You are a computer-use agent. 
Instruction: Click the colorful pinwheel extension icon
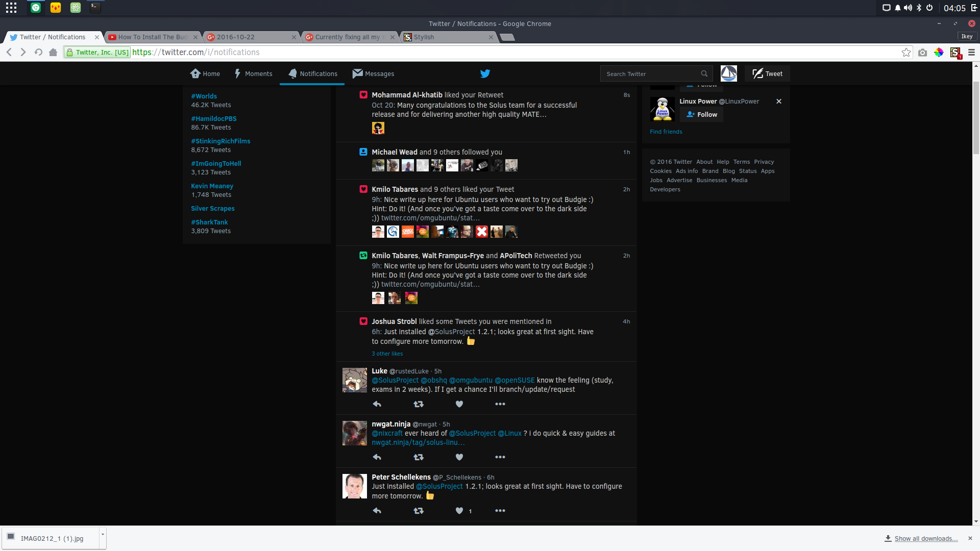(x=939, y=53)
